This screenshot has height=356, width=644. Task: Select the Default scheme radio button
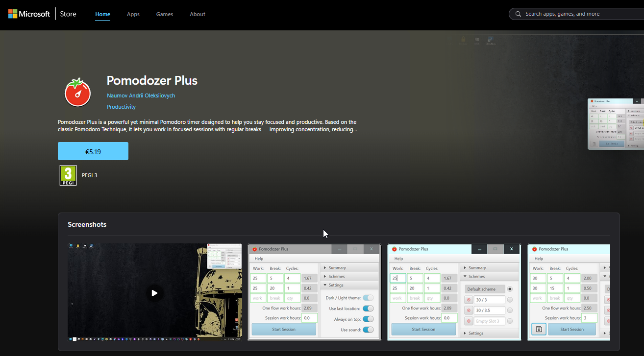(x=510, y=289)
